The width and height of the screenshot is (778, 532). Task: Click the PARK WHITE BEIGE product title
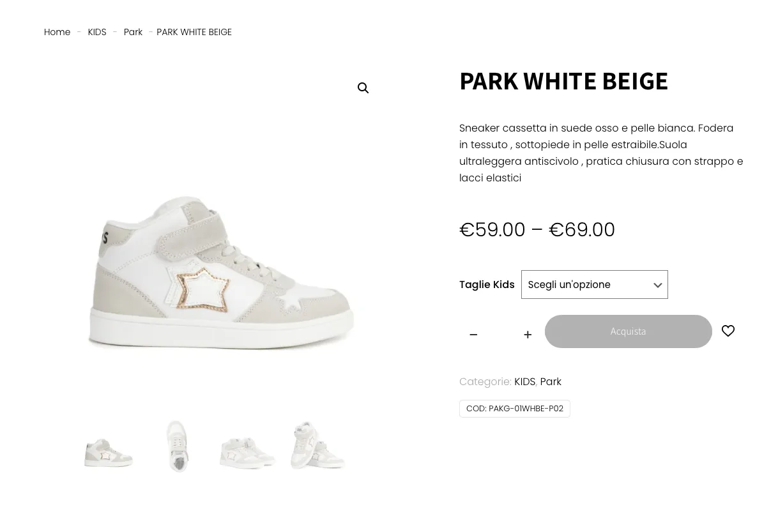(x=563, y=82)
